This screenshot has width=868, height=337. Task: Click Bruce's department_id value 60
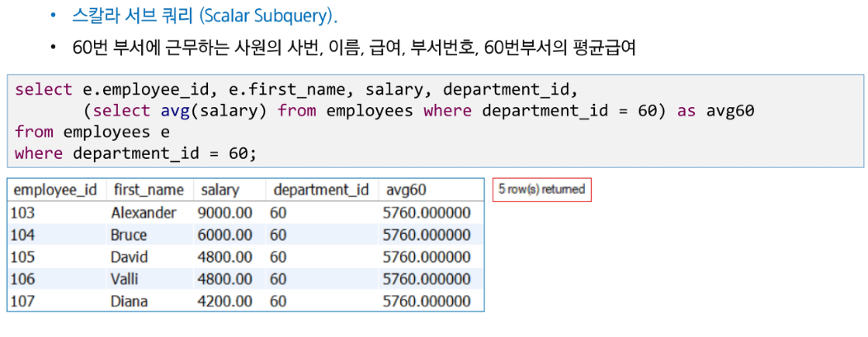[x=278, y=235]
